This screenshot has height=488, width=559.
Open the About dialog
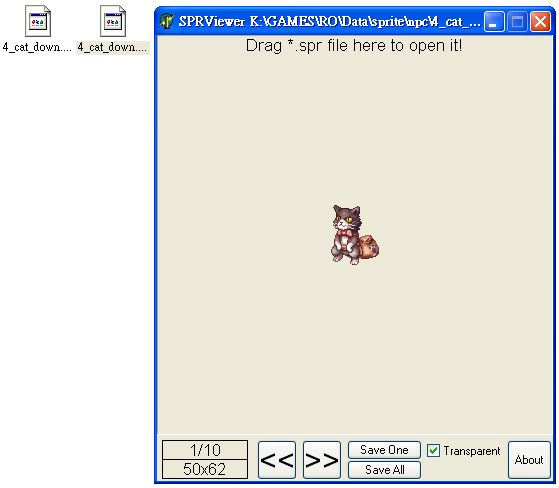coord(529,460)
